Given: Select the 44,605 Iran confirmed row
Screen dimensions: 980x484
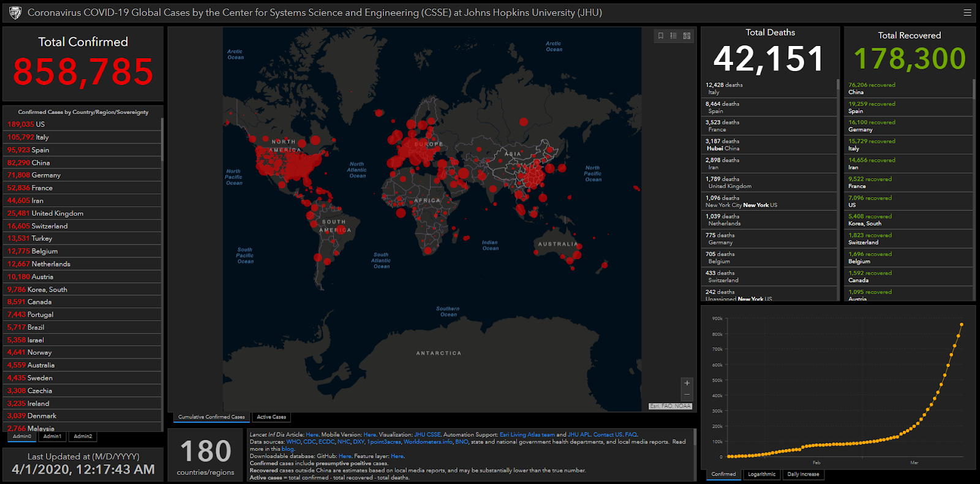Looking at the screenshot, I should pos(82,201).
